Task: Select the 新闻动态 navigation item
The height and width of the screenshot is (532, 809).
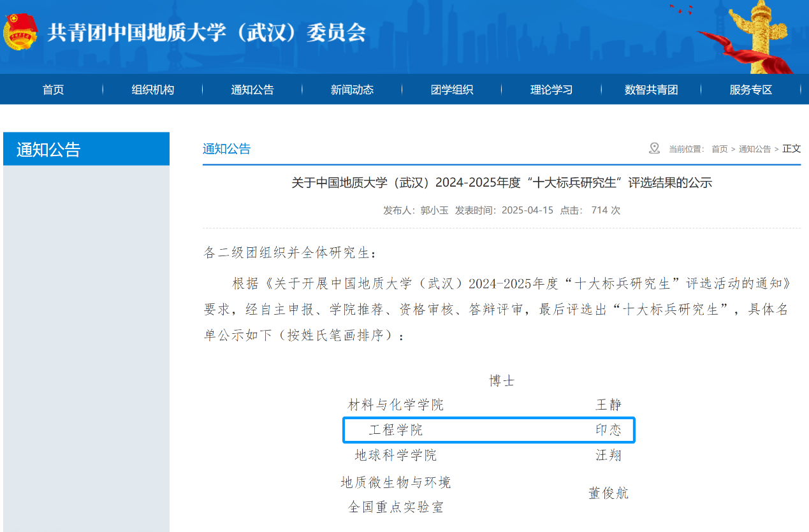Action: coord(352,90)
